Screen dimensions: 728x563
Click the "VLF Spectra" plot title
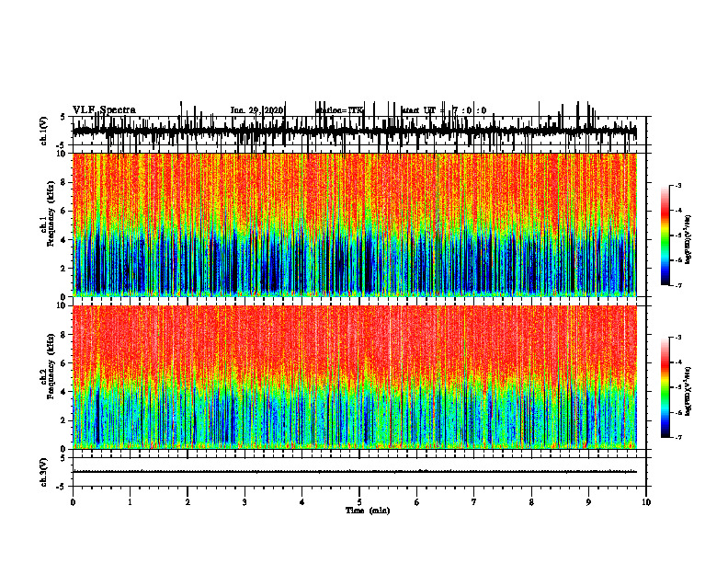[104, 110]
